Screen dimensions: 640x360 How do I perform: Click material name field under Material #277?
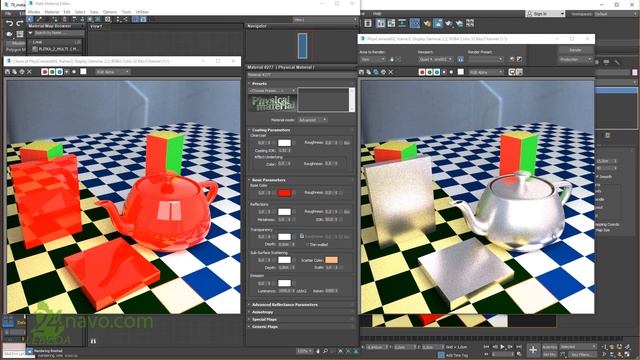(x=301, y=75)
